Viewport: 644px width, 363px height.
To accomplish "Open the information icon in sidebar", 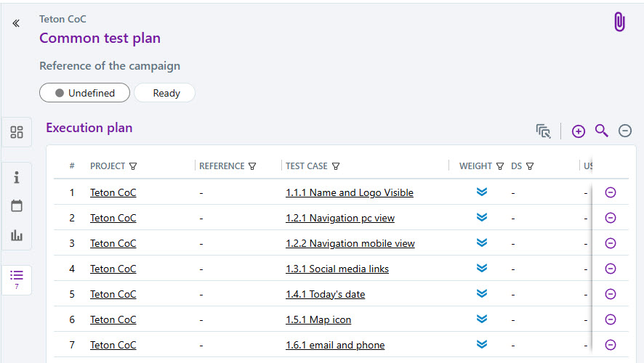I will pos(17,178).
